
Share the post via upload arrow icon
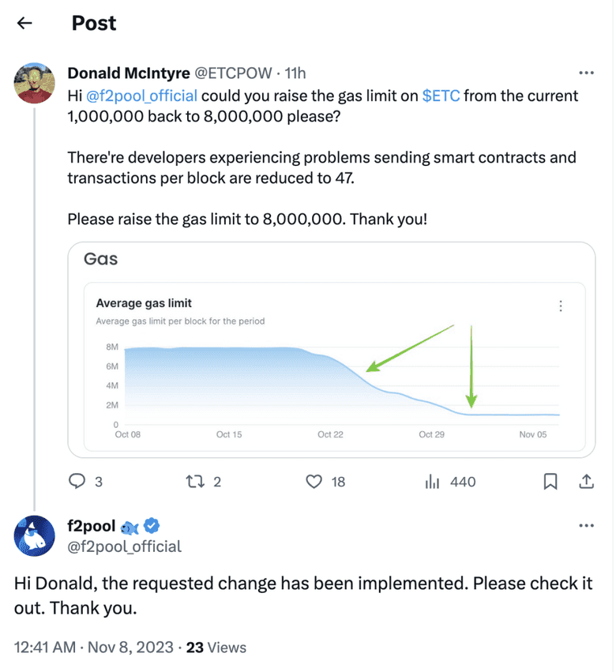(587, 481)
